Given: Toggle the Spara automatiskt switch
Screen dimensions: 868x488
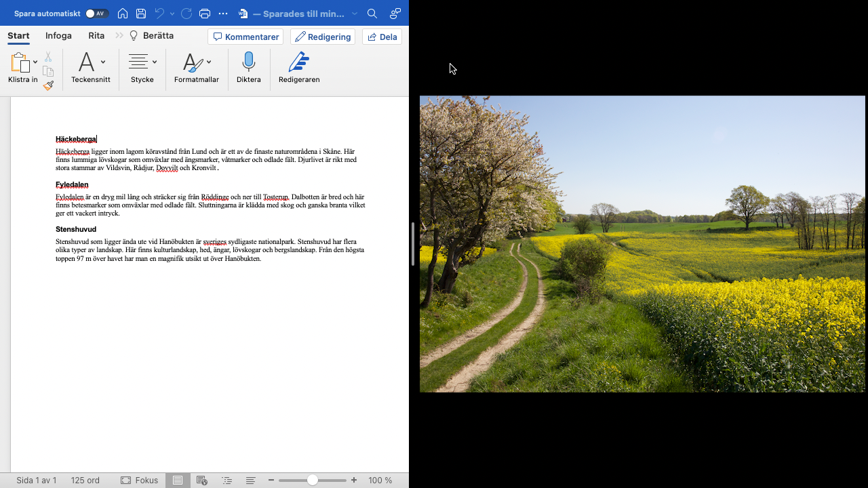Looking at the screenshot, I should tap(97, 14).
